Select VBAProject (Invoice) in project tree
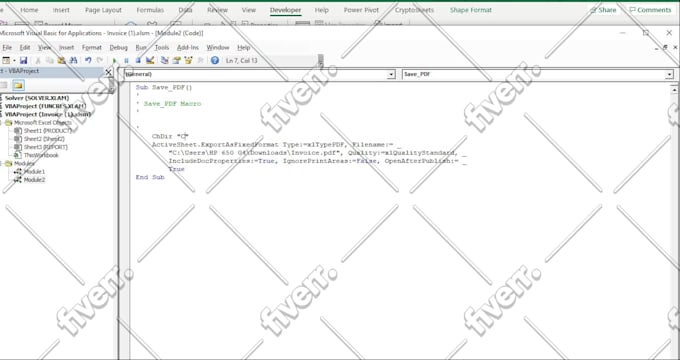Viewport: 680px width, 360px height. [x=48, y=115]
